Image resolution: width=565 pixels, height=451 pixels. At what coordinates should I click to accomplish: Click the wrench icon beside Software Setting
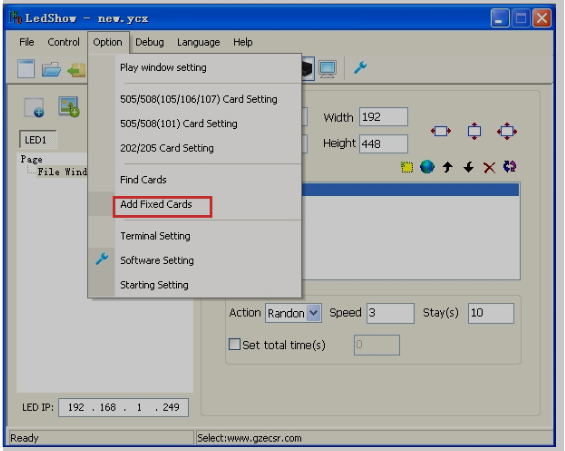click(x=102, y=259)
